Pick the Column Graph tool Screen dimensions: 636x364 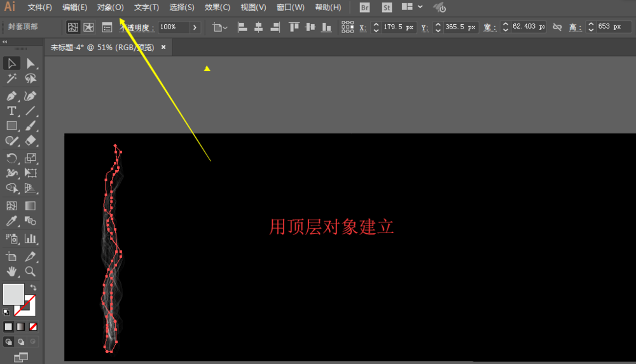pyautogui.click(x=31, y=239)
